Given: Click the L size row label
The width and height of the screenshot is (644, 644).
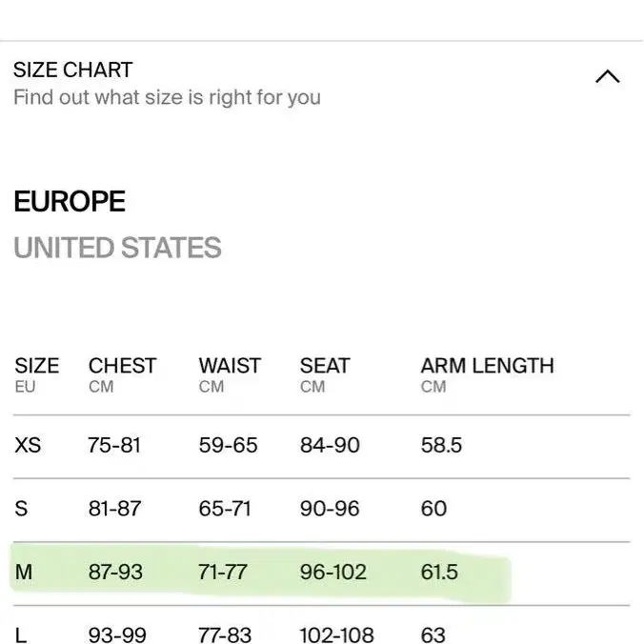Looking at the screenshot, I should (20, 635).
